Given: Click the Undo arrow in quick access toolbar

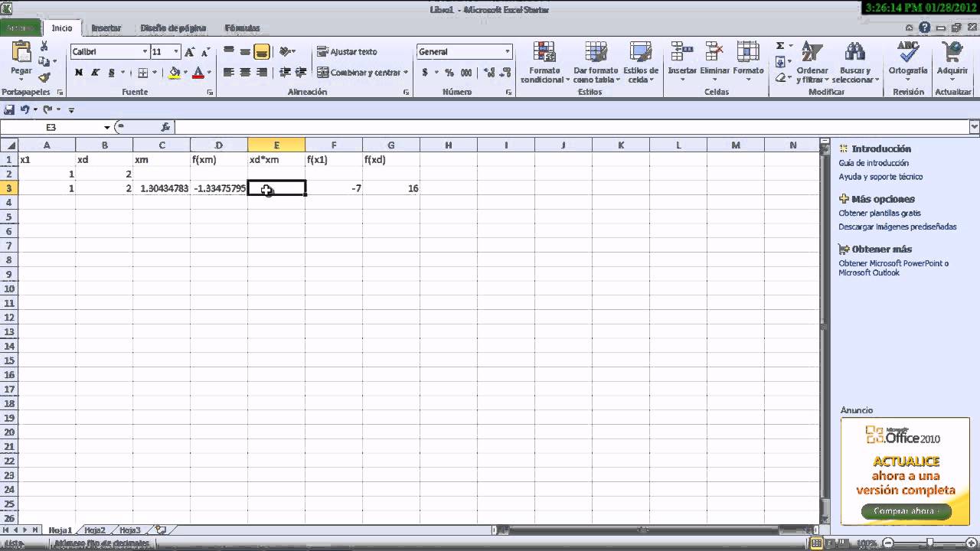Looking at the screenshot, I should 25,109.
